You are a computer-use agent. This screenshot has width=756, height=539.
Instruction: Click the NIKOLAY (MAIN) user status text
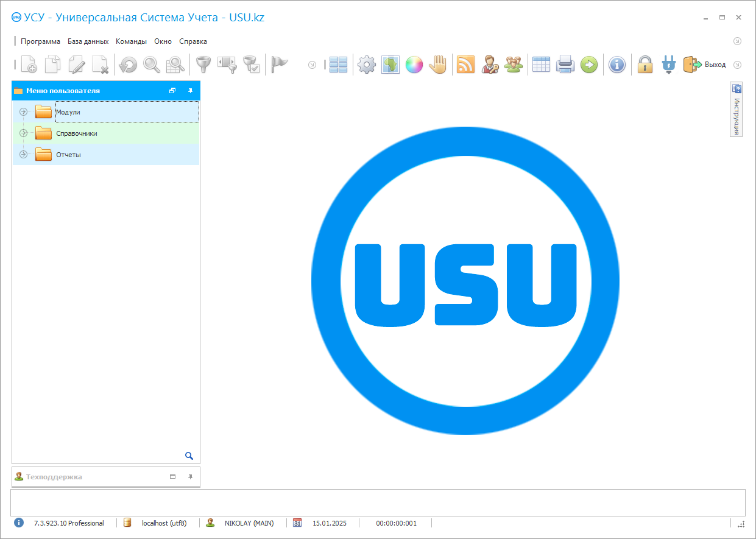(x=249, y=523)
